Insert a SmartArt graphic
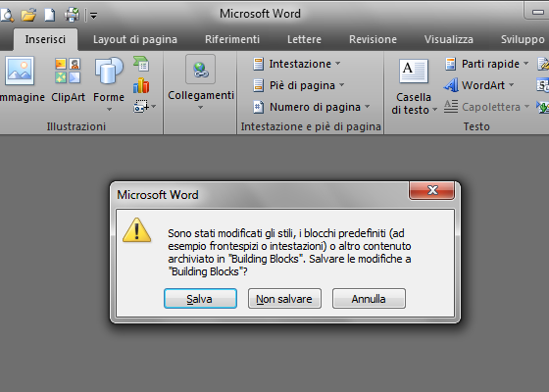 (x=141, y=64)
